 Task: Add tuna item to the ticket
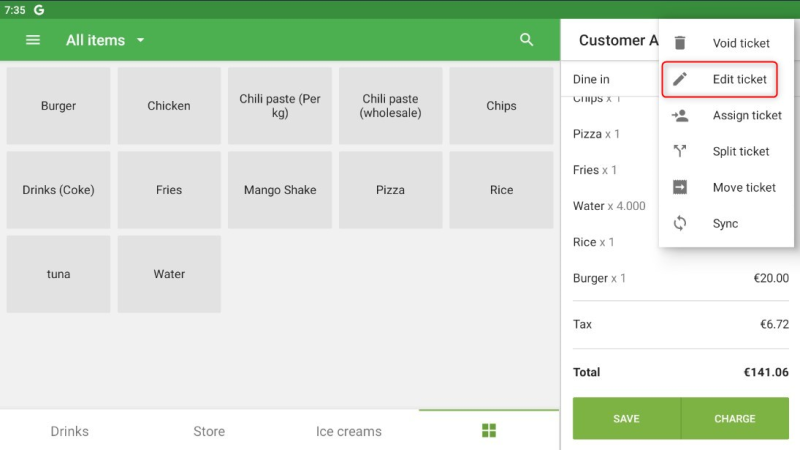59,274
